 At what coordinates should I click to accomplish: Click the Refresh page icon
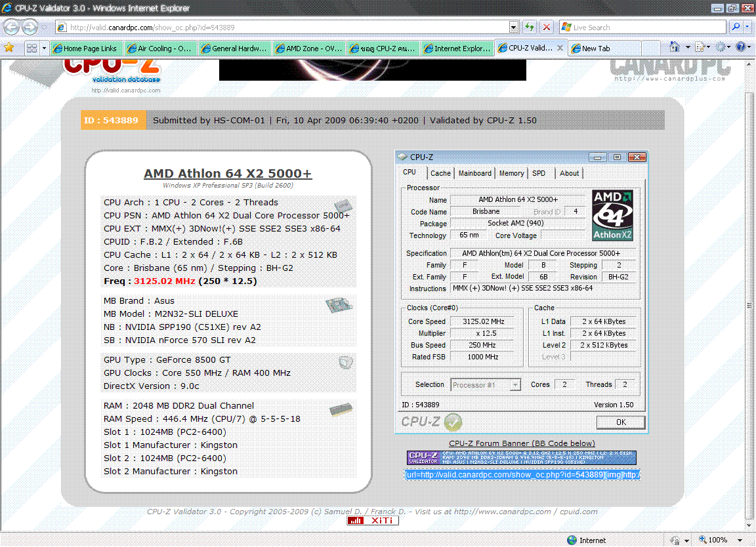530,28
